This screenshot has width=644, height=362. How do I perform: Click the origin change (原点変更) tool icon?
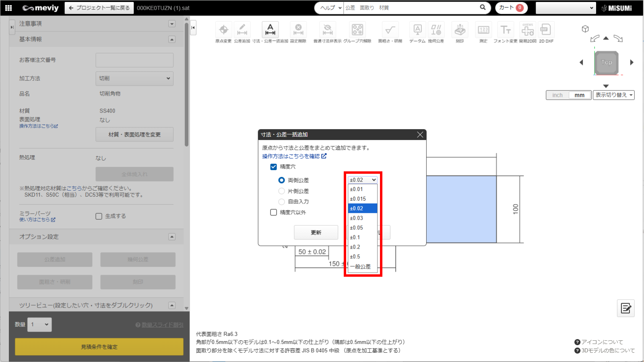223,30
